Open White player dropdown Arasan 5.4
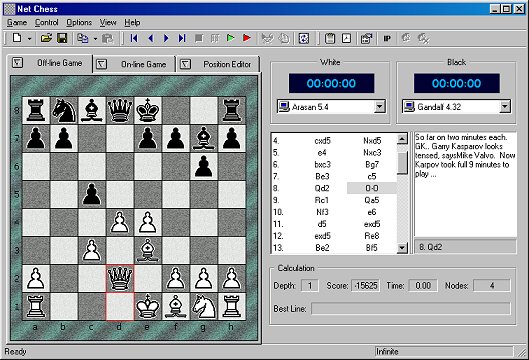 click(x=380, y=107)
